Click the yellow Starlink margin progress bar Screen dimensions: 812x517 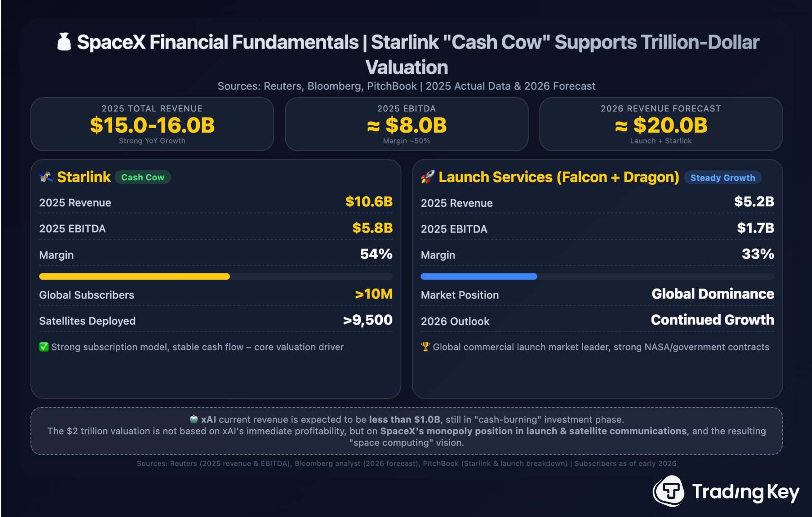coord(134,276)
